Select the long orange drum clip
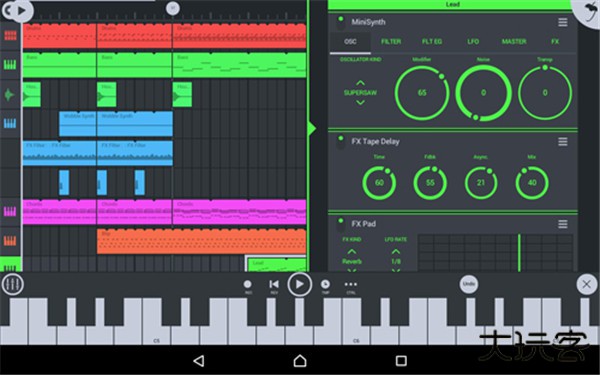This screenshot has height=375, width=600. click(202, 241)
